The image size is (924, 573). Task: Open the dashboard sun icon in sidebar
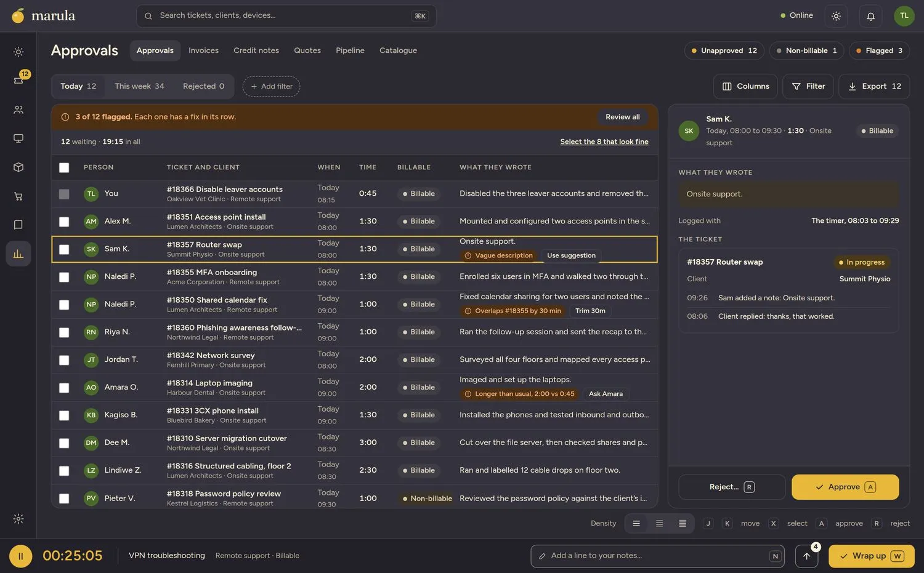point(18,52)
